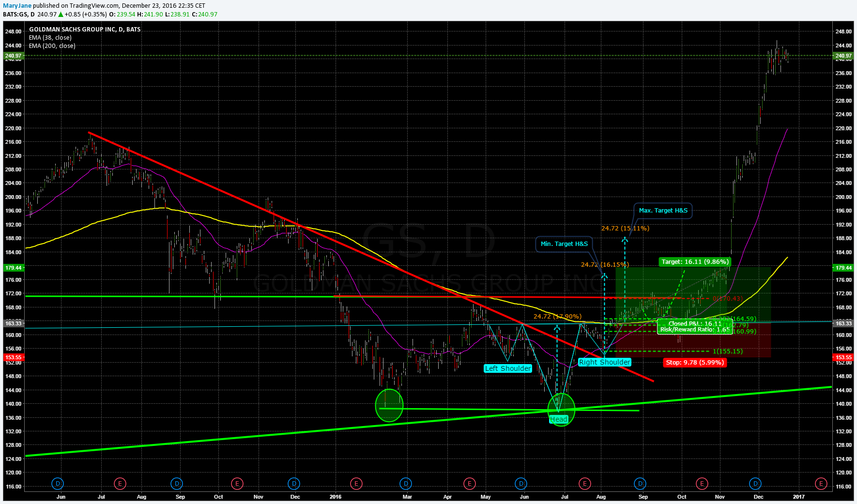This screenshot has height=504, width=857.
Task: Click the 179.44 green price tag on left axis
Action: pos(14,268)
